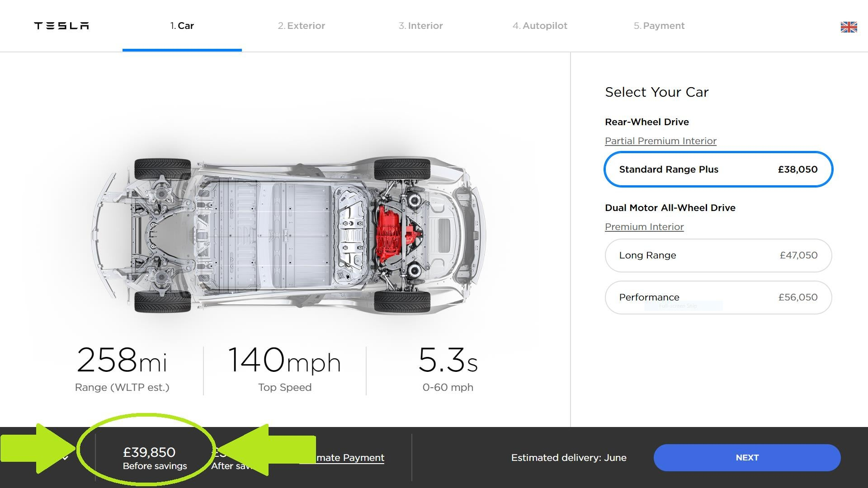This screenshot has height=488, width=868.
Task: Select the 1. Car step tab
Action: [x=182, y=26]
